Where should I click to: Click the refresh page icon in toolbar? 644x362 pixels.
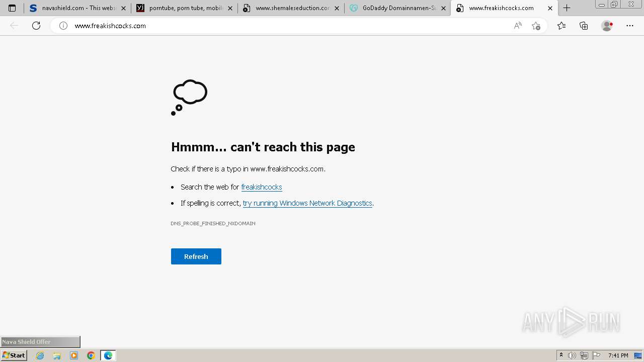[36, 26]
